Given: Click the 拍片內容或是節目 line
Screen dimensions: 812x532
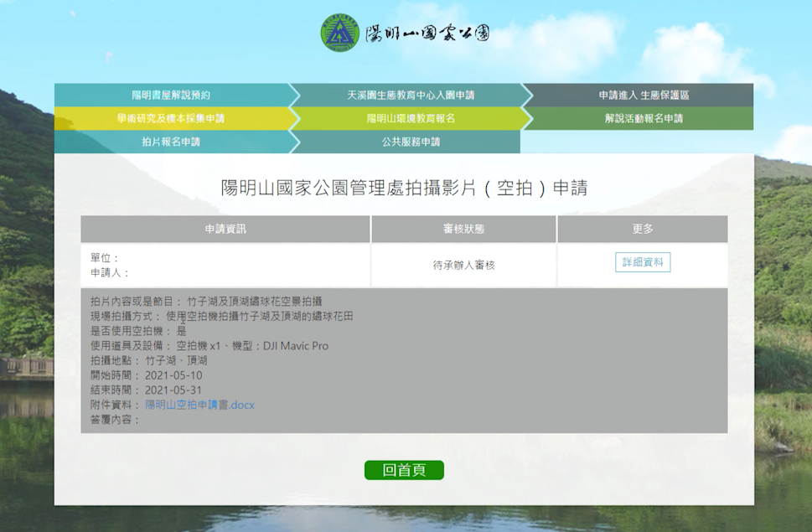Looking at the screenshot, I should (x=206, y=302).
